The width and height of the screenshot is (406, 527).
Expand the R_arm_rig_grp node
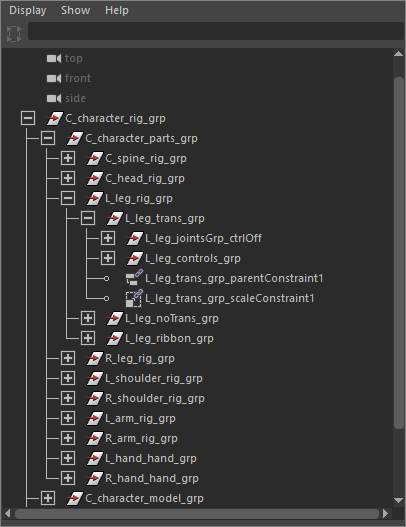(x=68, y=438)
